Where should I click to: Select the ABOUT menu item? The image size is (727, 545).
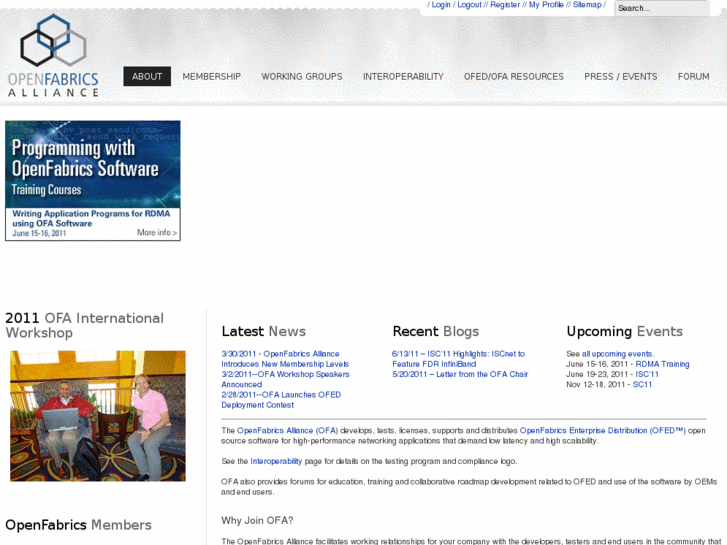tap(147, 76)
